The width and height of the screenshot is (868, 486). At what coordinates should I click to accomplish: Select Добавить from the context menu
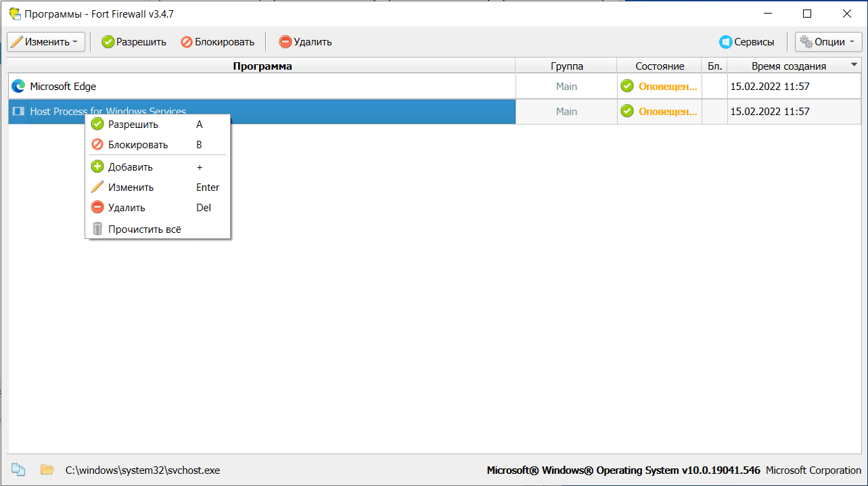(x=131, y=167)
